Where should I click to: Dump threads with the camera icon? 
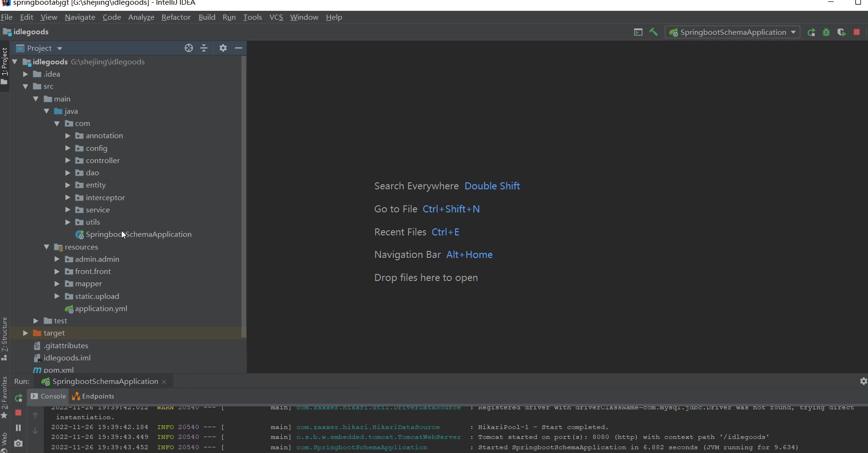tap(18, 443)
